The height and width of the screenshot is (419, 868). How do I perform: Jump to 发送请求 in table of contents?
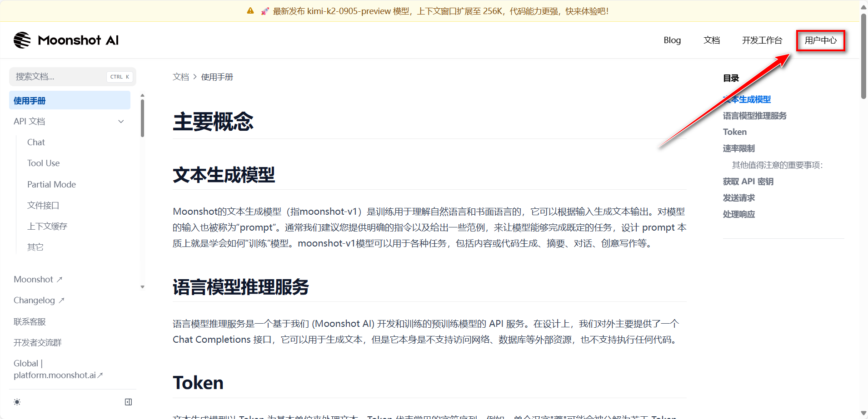click(x=738, y=197)
